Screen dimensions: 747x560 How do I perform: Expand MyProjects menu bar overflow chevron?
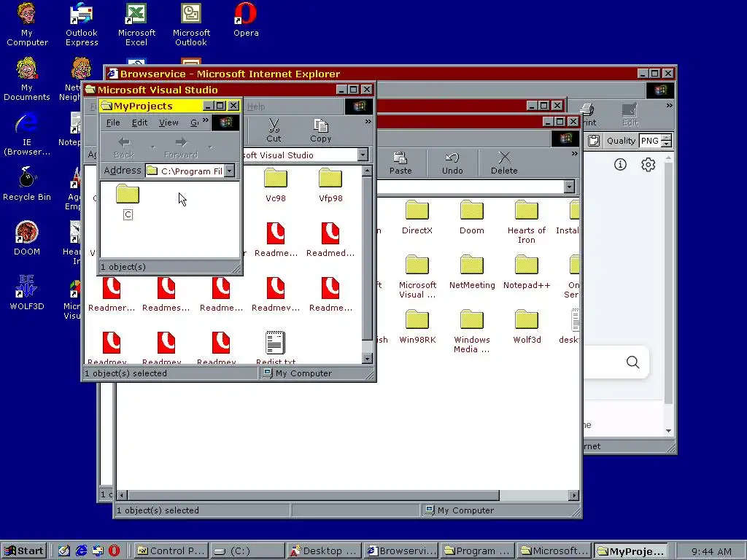(x=205, y=121)
